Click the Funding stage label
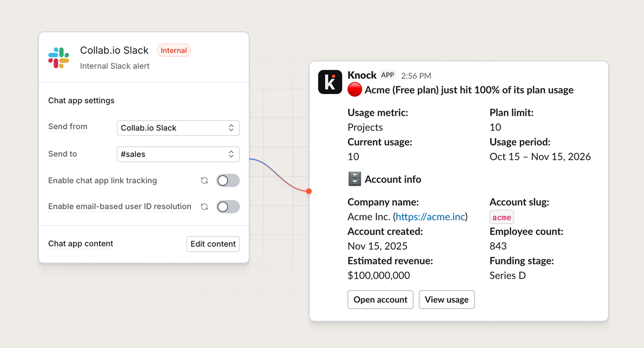This screenshot has height=348, width=644. pos(521,261)
